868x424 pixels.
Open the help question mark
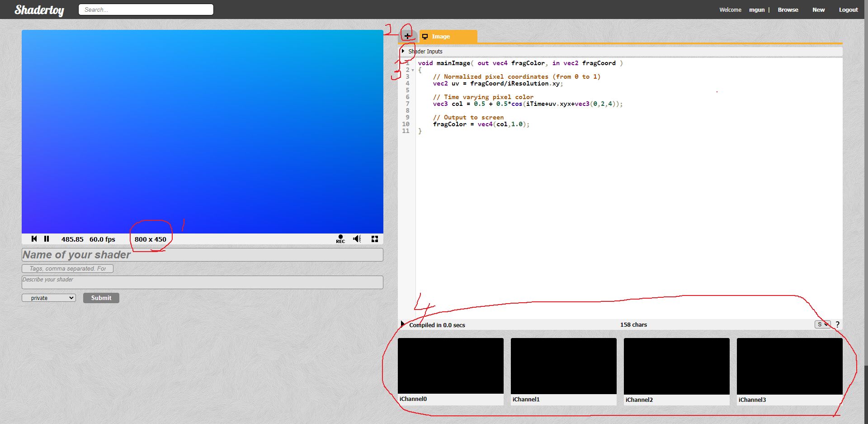click(838, 324)
